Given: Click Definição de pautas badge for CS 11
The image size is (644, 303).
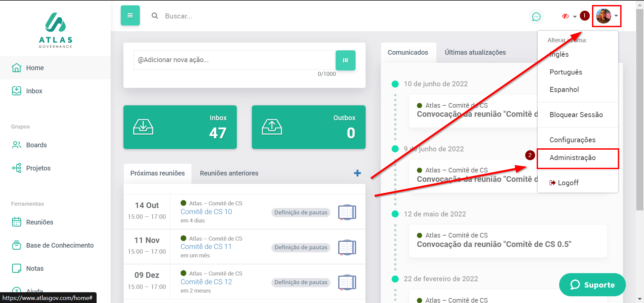Looking at the screenshot, I should (x=301, y=247).
